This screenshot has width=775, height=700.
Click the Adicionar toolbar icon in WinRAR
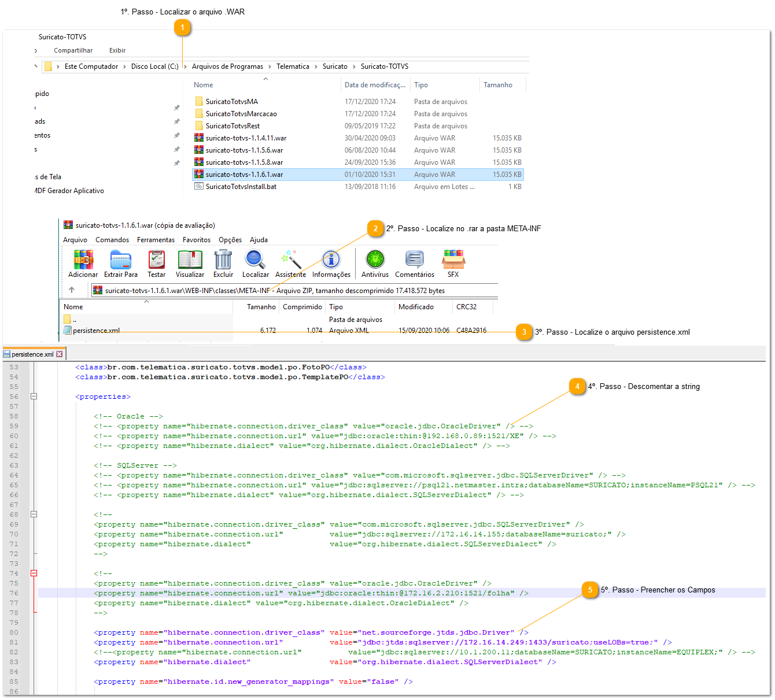83,260
